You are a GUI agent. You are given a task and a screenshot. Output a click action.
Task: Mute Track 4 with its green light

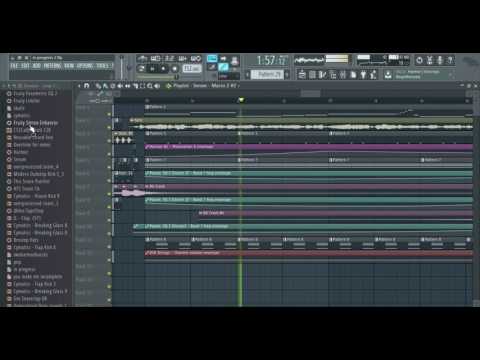(109, 154)
